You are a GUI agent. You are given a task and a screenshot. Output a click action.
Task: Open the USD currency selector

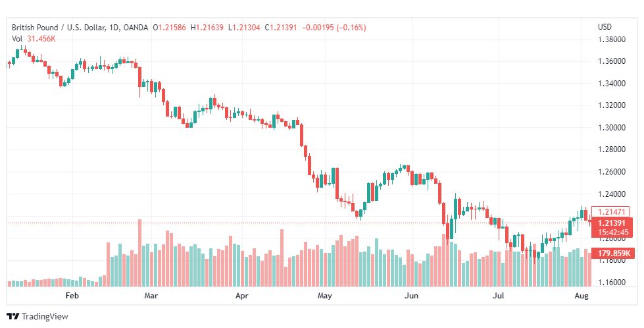[x=605, y=27]
